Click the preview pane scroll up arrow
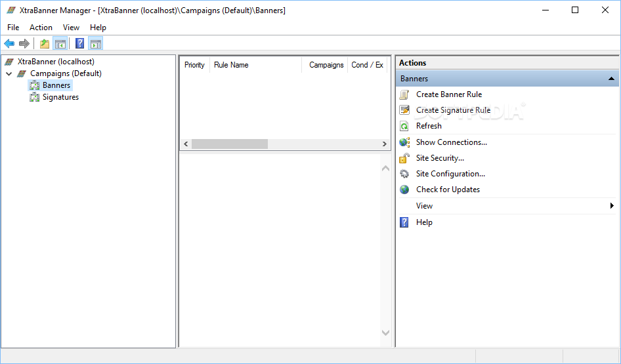This screenshot has height=364, width=621. 385,169
